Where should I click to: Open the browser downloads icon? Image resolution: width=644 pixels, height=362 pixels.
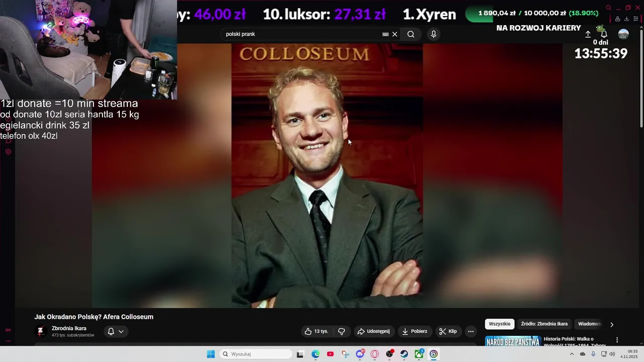626,19
